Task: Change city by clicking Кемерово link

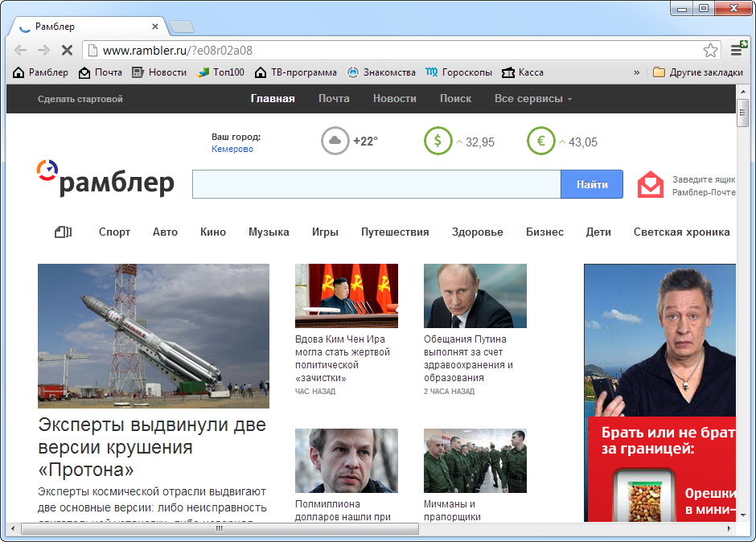Action: 232,149
